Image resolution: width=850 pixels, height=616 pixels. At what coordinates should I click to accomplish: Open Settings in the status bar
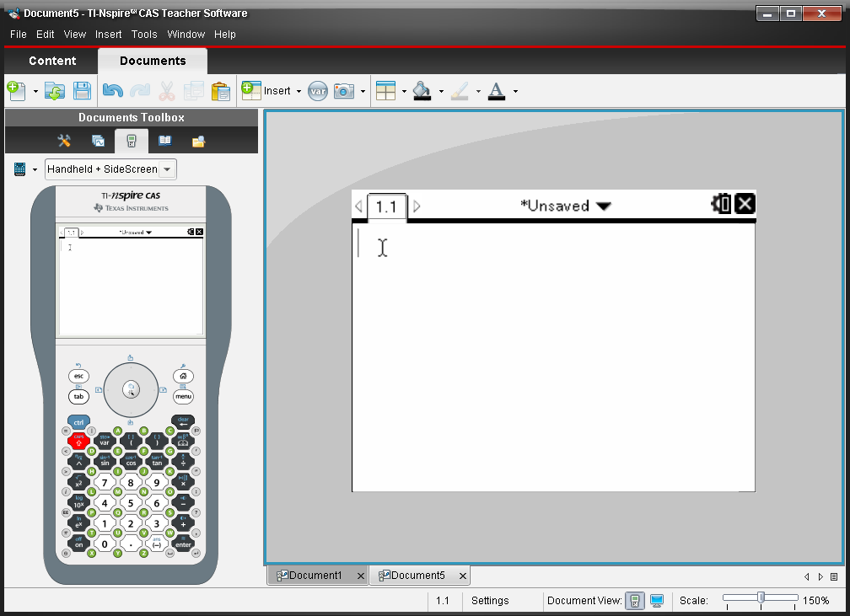coord(490,600)
